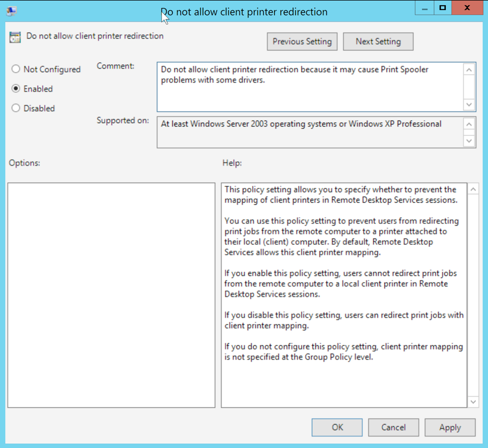Image resolution: width=488 pixels, height=448 pixels.
Task: Select the Enabled radio button
Action: click(16, 89)
